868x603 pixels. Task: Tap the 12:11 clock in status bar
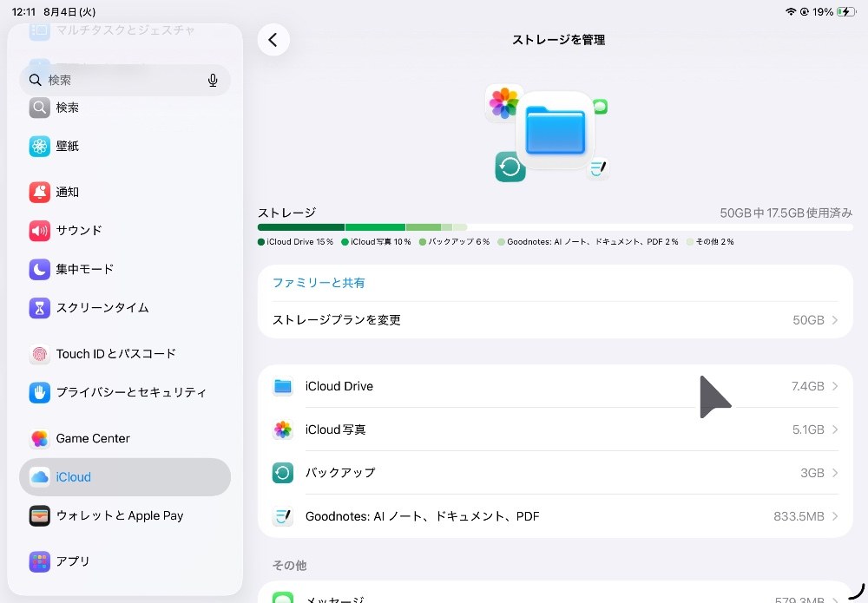23,11
